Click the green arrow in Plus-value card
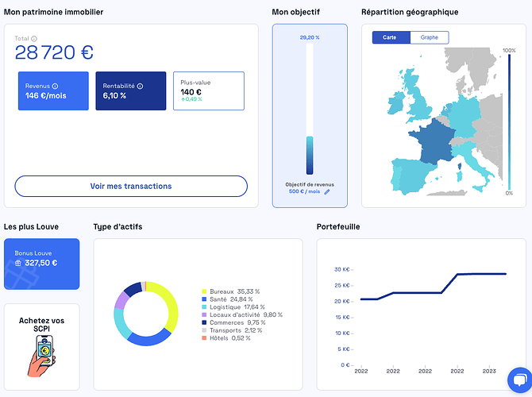 coord(183,99)
